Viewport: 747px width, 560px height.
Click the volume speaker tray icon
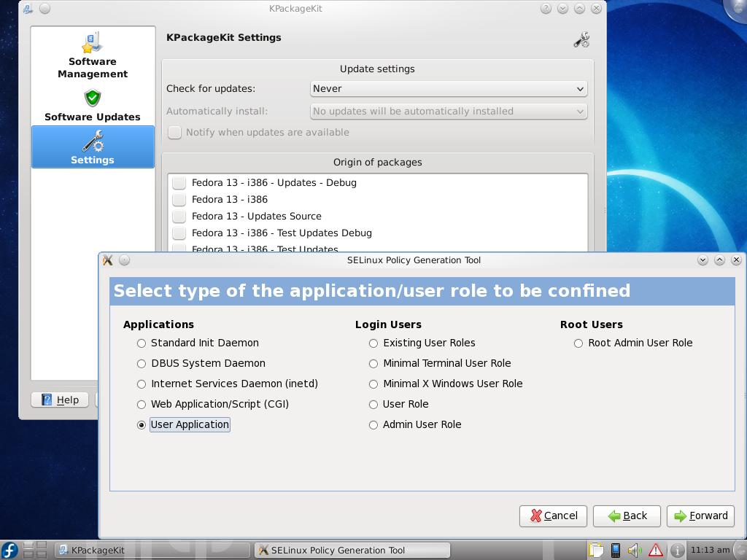635,551
